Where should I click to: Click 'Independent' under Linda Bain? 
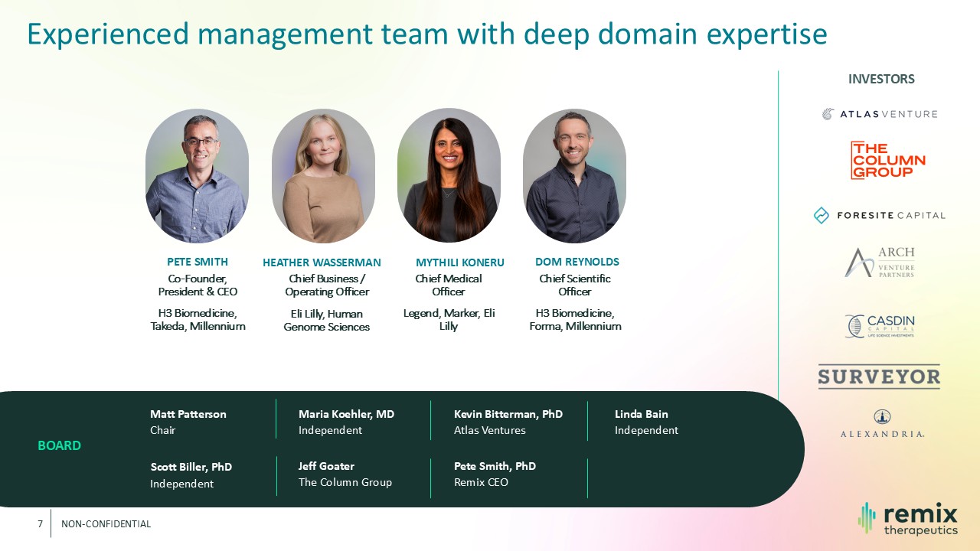coord(646,430)
